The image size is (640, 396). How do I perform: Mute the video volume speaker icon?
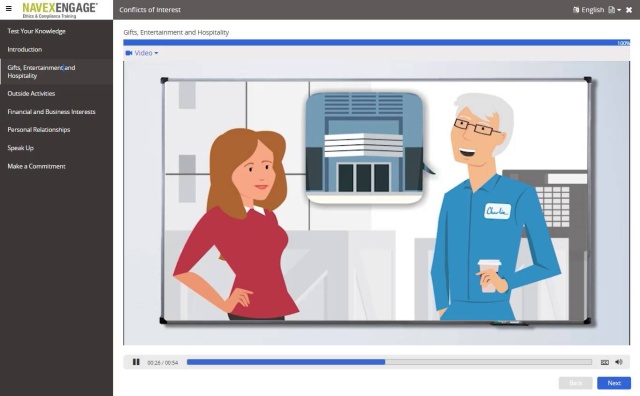point(619,362)
